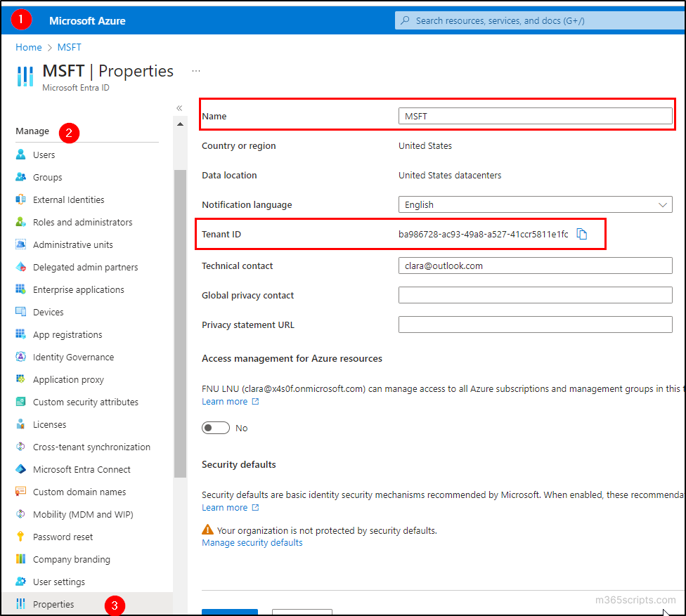Image resolution: width=686 pixels, height=616 pixels.
Task: Toggle Access management for Azure resources
Action: (216, 427)
